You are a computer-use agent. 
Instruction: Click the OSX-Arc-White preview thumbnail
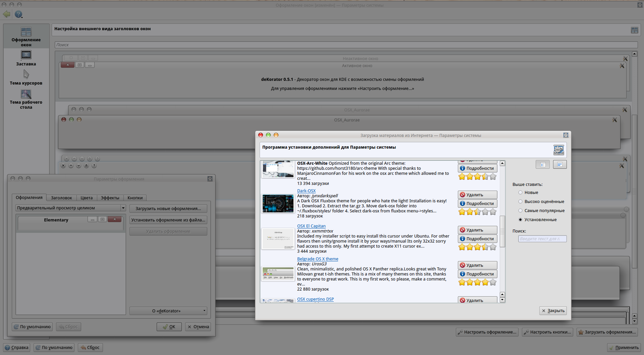(278, 169)
